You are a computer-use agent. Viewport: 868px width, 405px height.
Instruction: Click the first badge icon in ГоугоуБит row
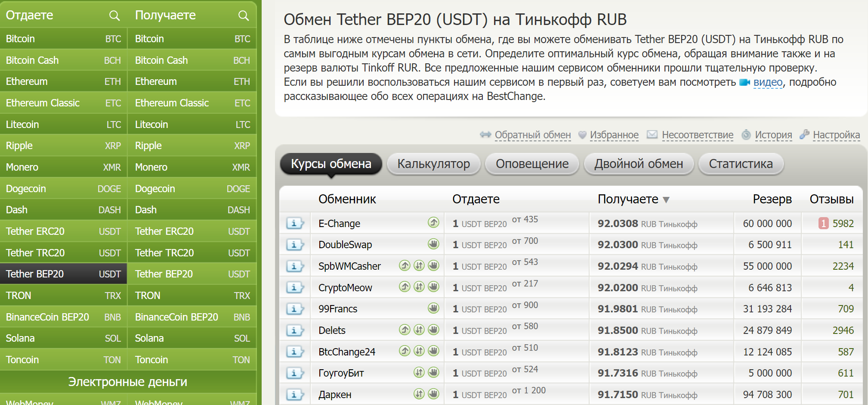click(419, 372)
